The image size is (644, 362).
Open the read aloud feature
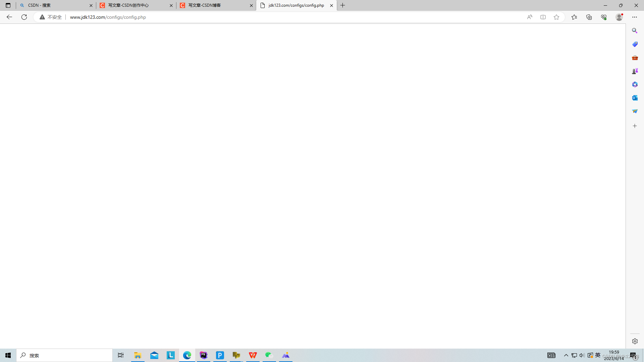530,17
